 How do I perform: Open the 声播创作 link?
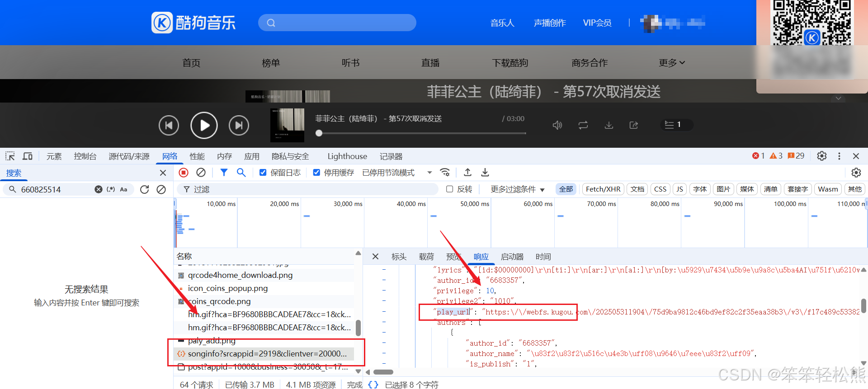550,23
